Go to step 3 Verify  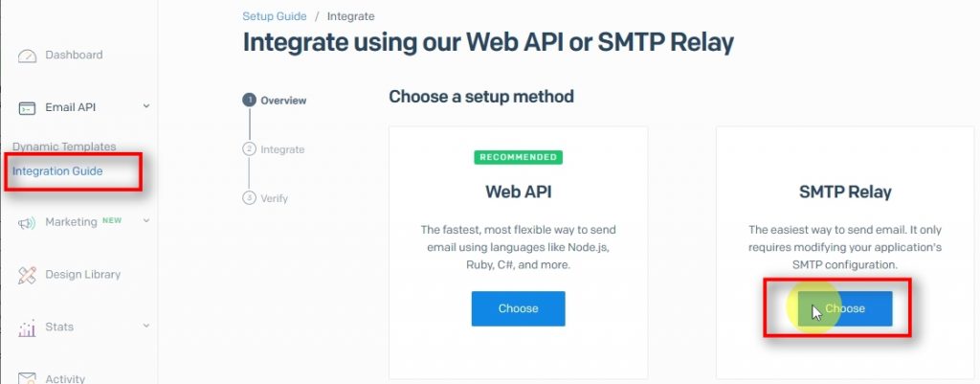pos(274,198)
